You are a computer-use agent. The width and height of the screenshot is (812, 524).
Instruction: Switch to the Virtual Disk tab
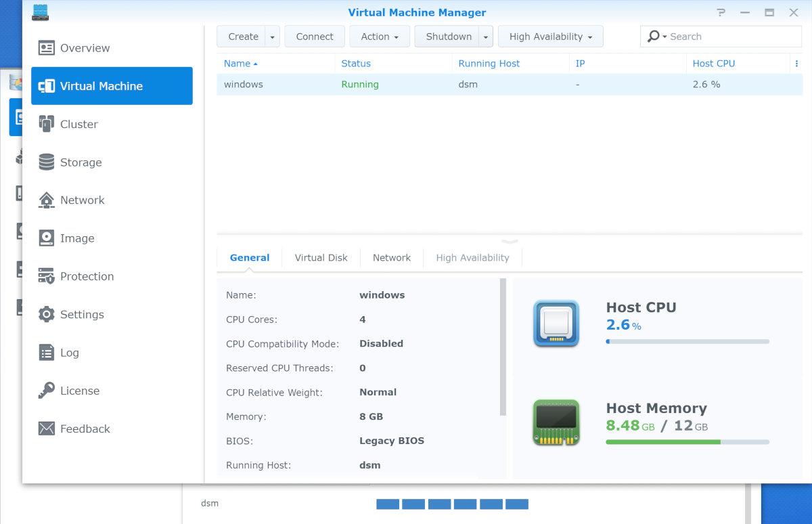pyautogui.click(x=321, y=258)
